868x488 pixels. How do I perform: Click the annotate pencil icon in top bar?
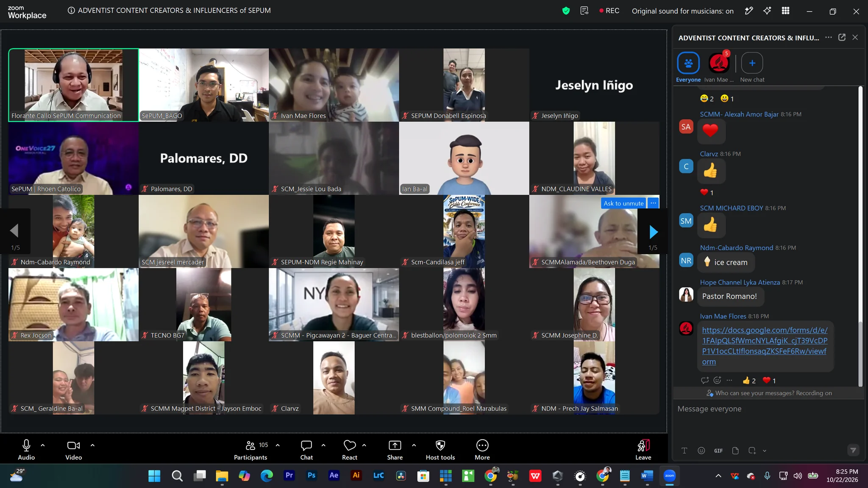[x=749, y=11]
